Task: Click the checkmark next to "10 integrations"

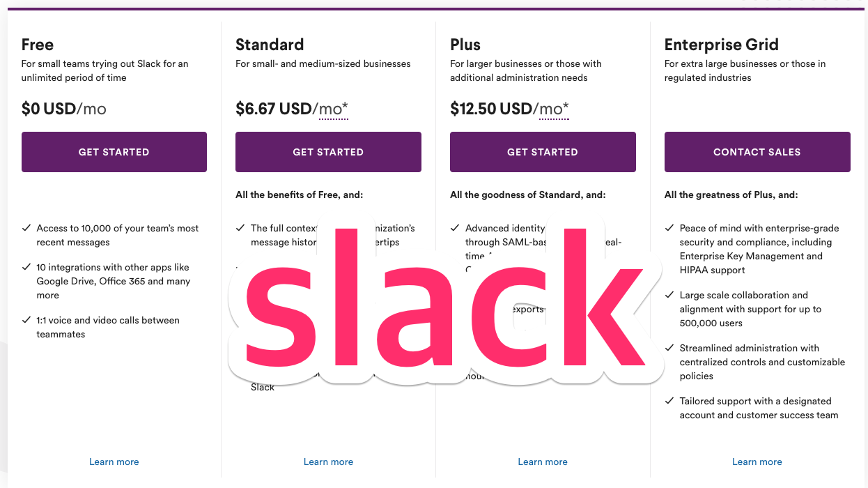Action: (26, 267)
